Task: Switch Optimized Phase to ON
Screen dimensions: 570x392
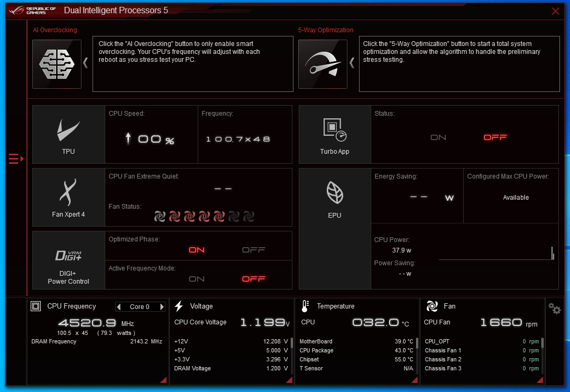Action: pyautogui.click(x=197, y=250)
